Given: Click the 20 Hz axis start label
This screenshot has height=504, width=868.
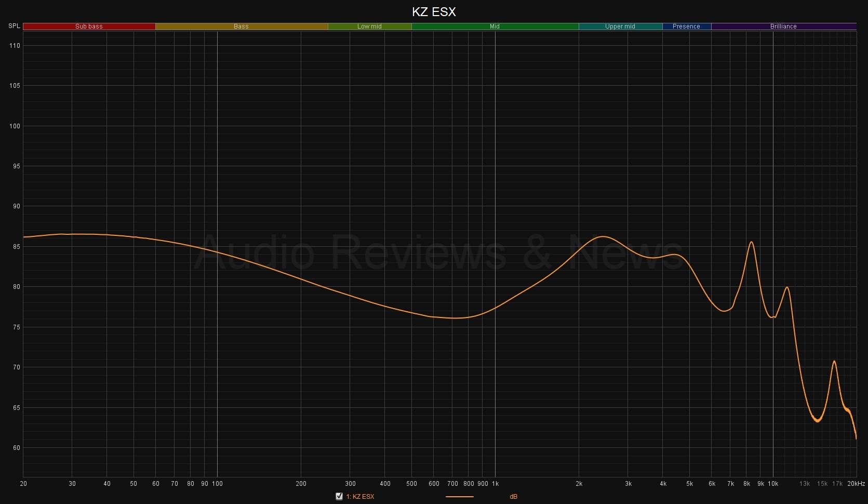Looking at the screenshot, I should 23,484.
